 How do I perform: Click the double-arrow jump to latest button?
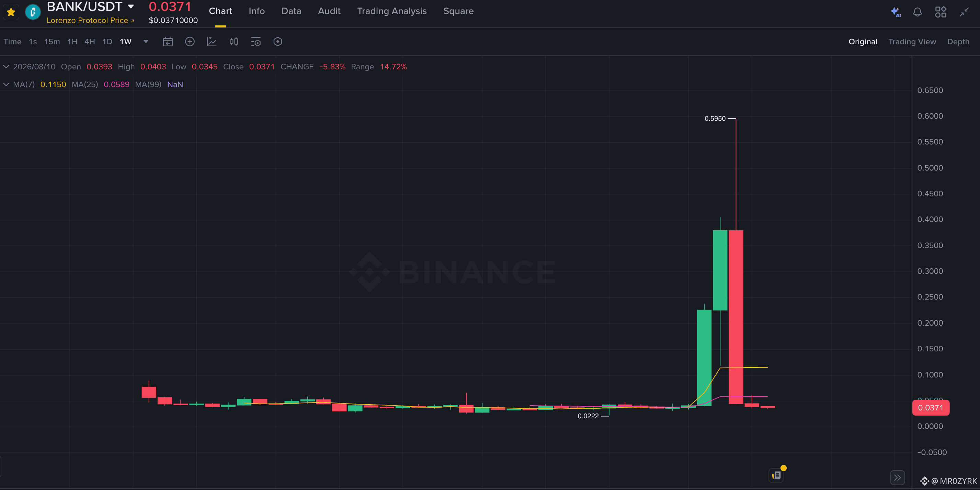898,477
